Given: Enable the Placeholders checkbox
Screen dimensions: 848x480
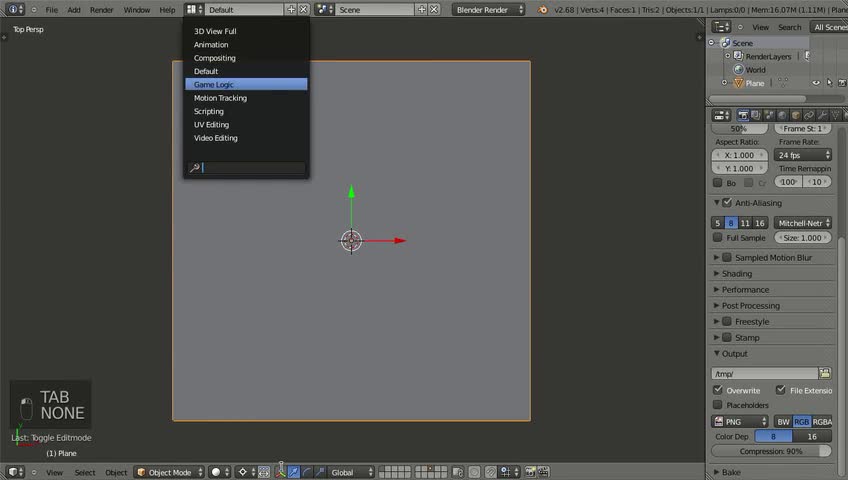Looking at the screenshot, I should coord(718,404).
